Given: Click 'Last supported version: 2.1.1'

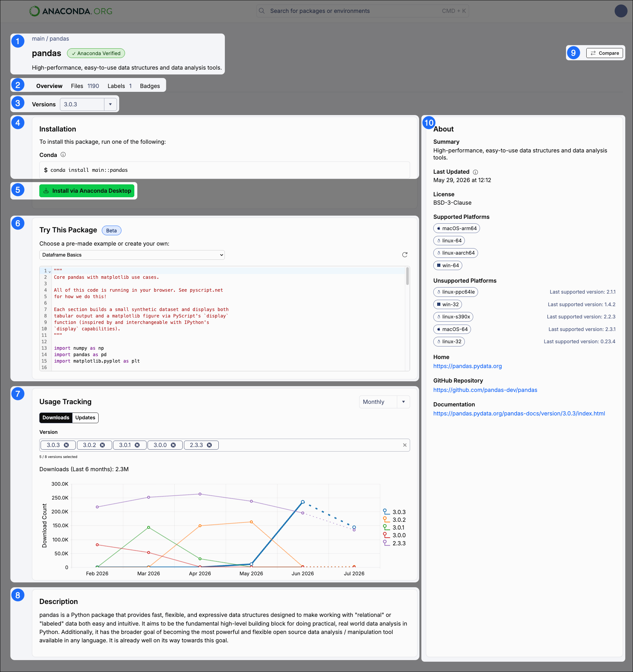Looking at the screenshot, I should [x=582, y=292].
